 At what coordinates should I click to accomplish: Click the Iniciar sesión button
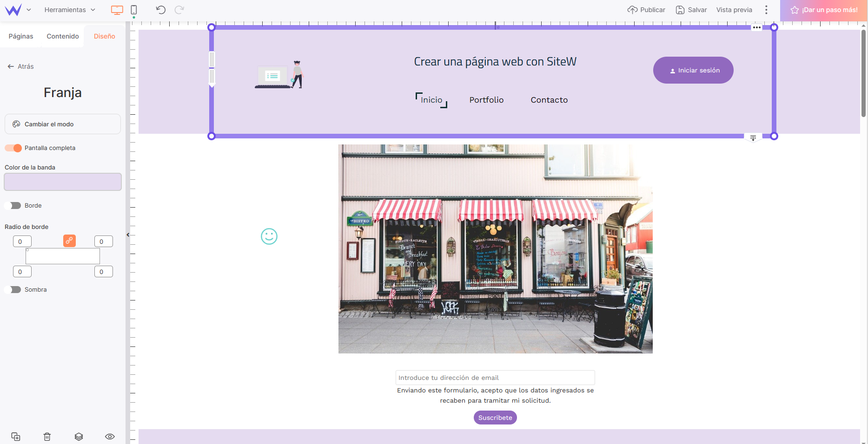click(x=693, y=70)
